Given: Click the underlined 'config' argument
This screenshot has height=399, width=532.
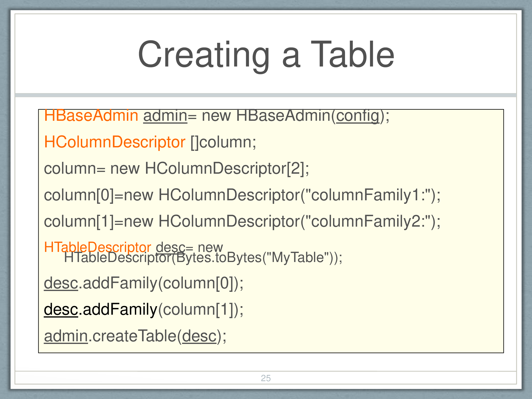Looking at the screenshot, I should tap(358, 116).
